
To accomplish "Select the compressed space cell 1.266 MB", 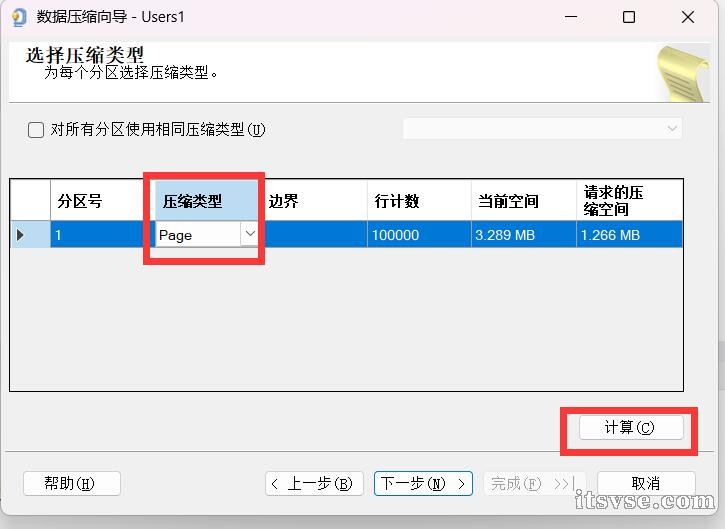I will pyautogui.click(x=630, y=234).
